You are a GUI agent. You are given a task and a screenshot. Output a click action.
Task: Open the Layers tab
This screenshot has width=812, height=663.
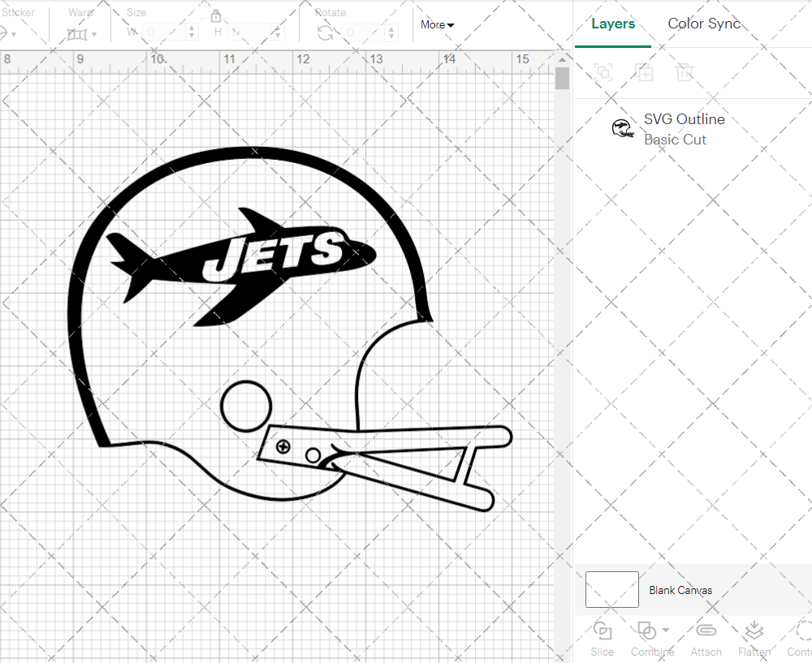click(613, 24)
